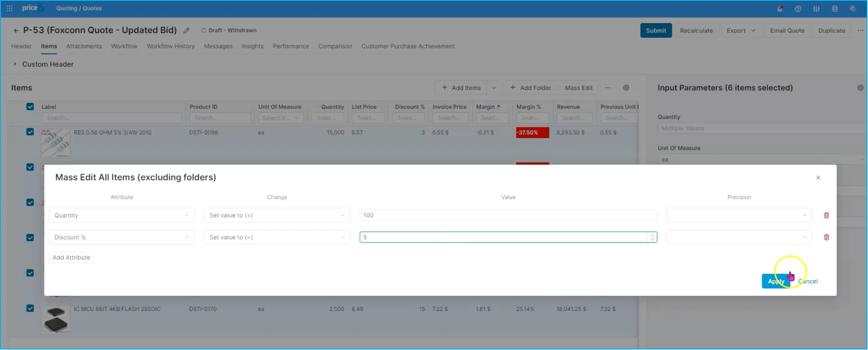This screenshot has height=350, width=868.
Task: Click the Recalculate button
Action: click(696, 30)
